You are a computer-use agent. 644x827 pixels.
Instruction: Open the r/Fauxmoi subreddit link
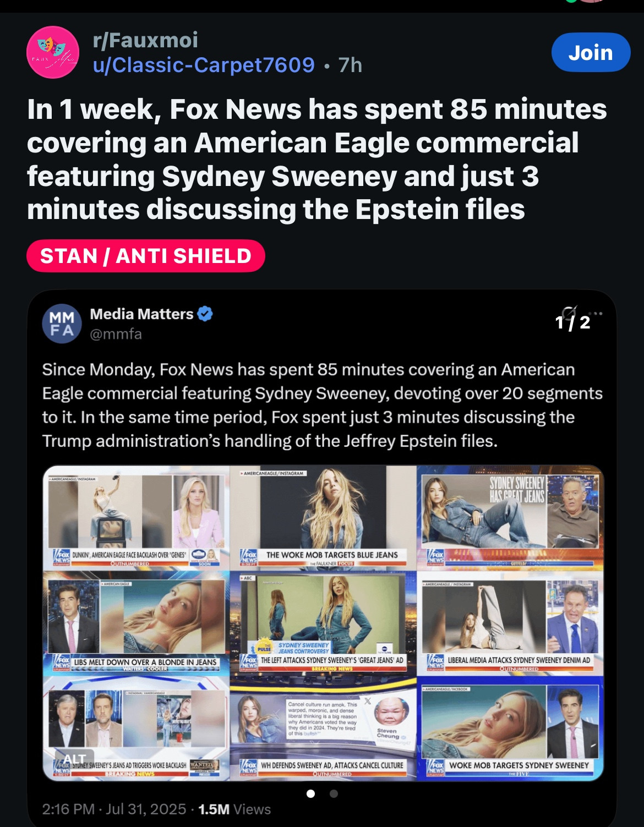pos(145,40)
